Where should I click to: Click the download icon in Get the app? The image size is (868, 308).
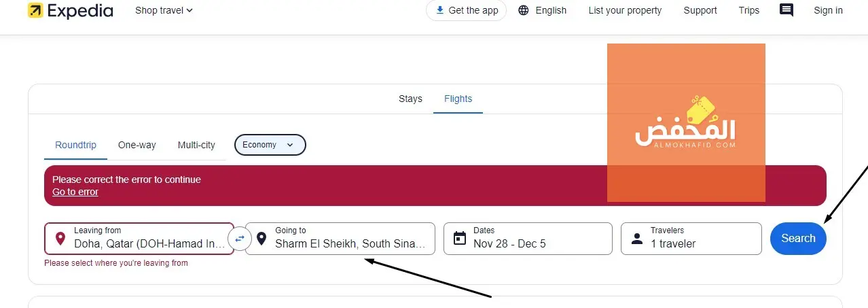point(439,10)
